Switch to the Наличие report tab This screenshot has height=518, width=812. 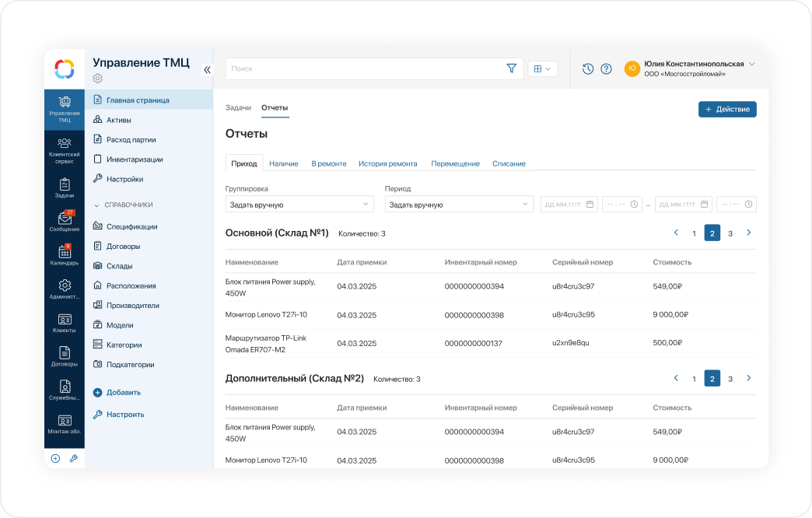[284, 163]
